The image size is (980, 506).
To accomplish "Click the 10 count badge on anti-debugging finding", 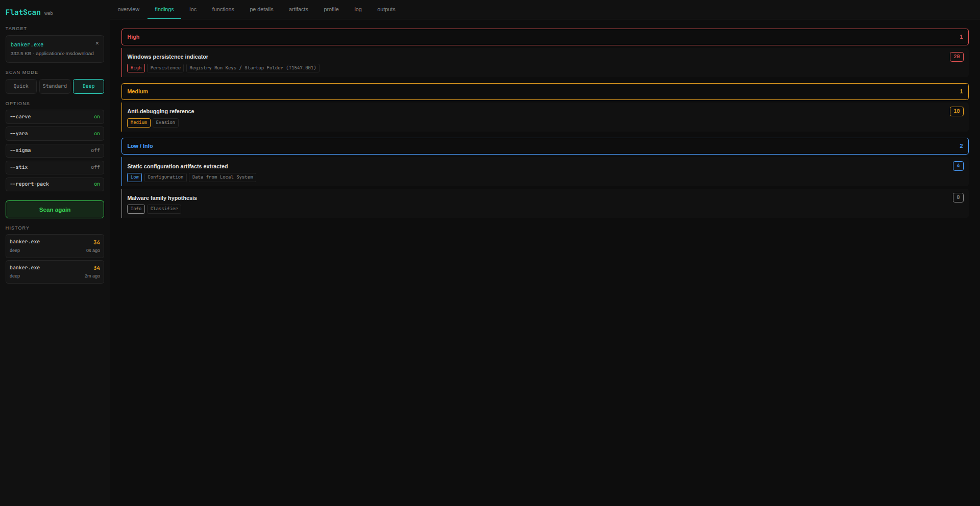I will [x=957, y=111].
